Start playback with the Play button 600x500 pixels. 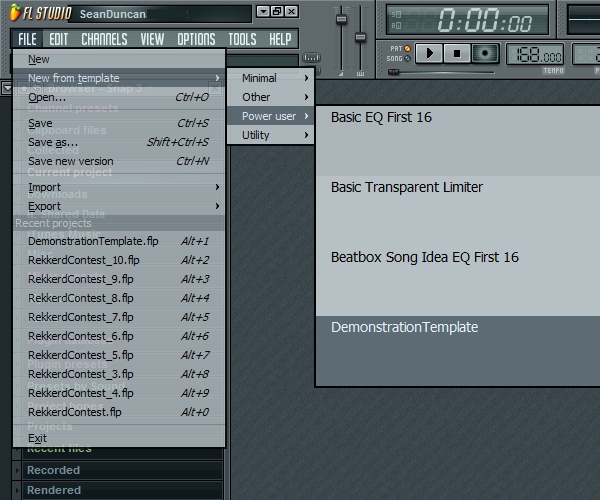pyautogui.click(x=429, y=53)
